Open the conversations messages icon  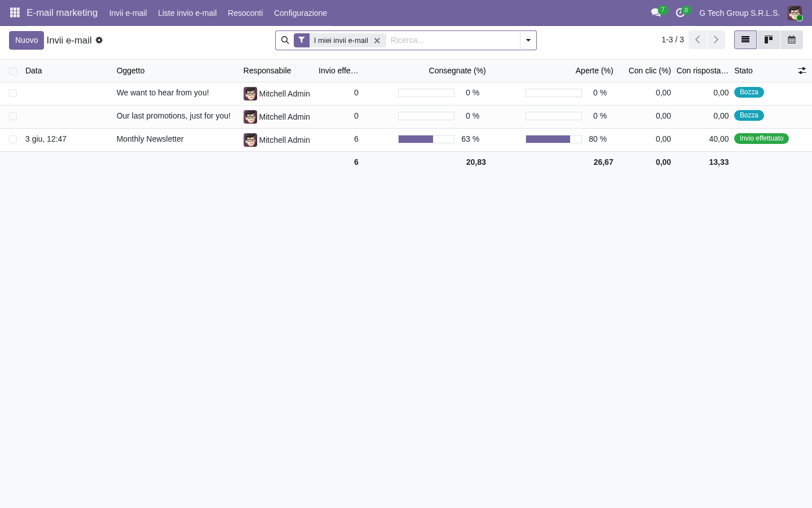(x=656, y=12)
